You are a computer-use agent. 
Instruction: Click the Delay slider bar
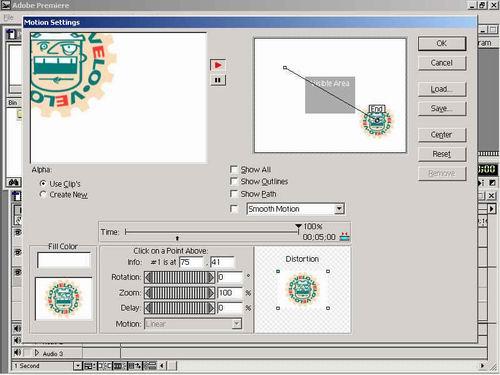tap(179, 308)
